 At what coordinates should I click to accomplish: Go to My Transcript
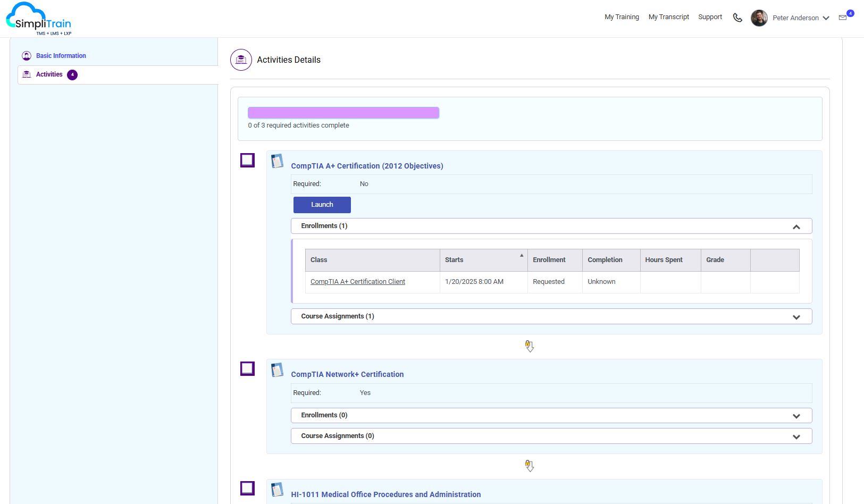(668, 17)
